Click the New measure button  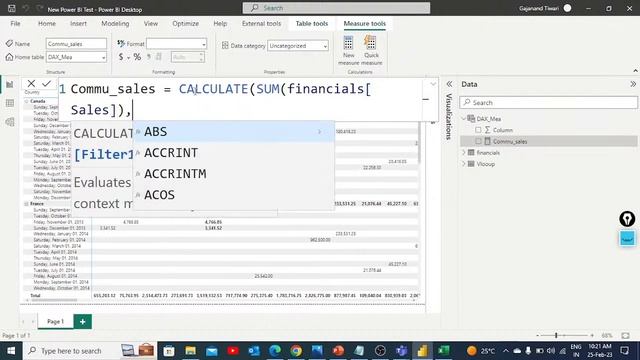(x=349, y=50)
